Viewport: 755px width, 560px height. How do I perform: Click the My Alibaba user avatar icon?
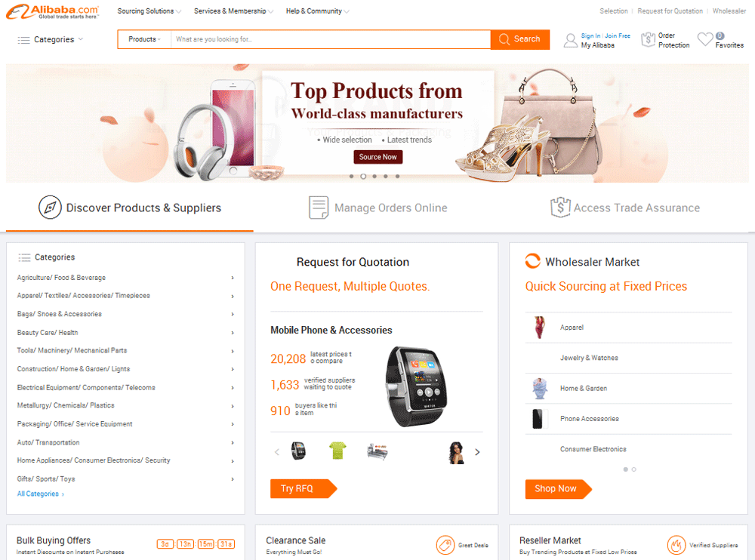click(x=571, y=41)
